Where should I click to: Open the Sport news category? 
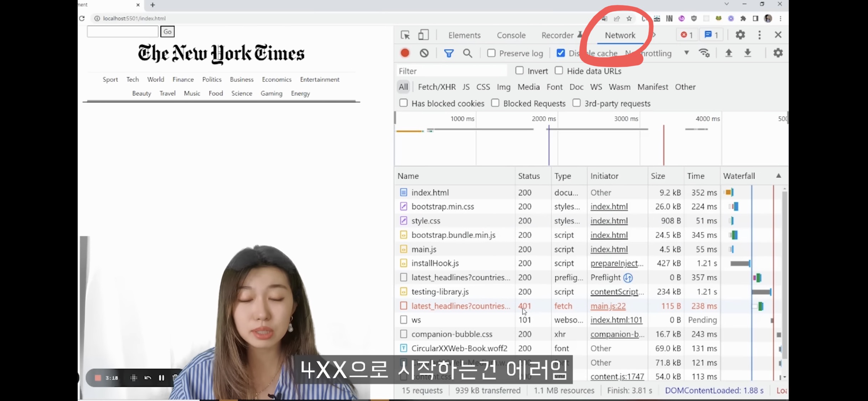coord(110,79)
